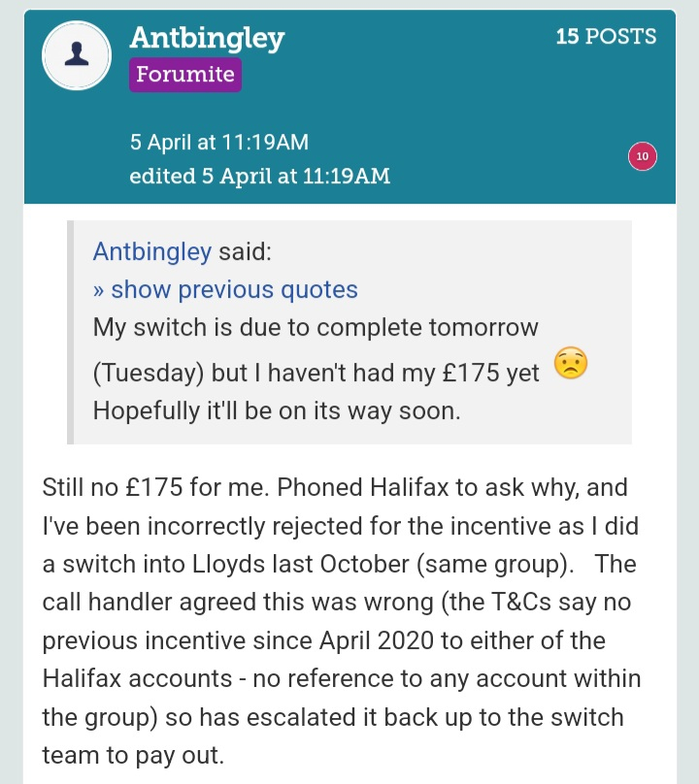This screenshot has height=784, width=699.
Task: Click quoted text Hopefully it'll be on its way
Action: (x=277, y=409)
